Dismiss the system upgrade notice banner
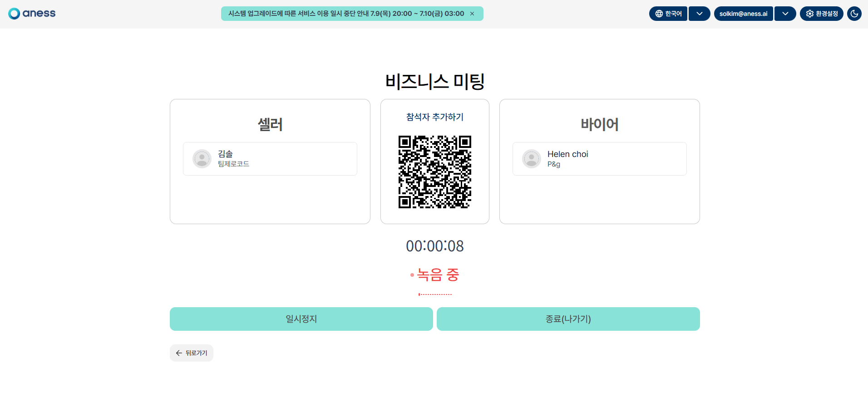The width and height of the screenshot is (868, 407). point(472,14)
